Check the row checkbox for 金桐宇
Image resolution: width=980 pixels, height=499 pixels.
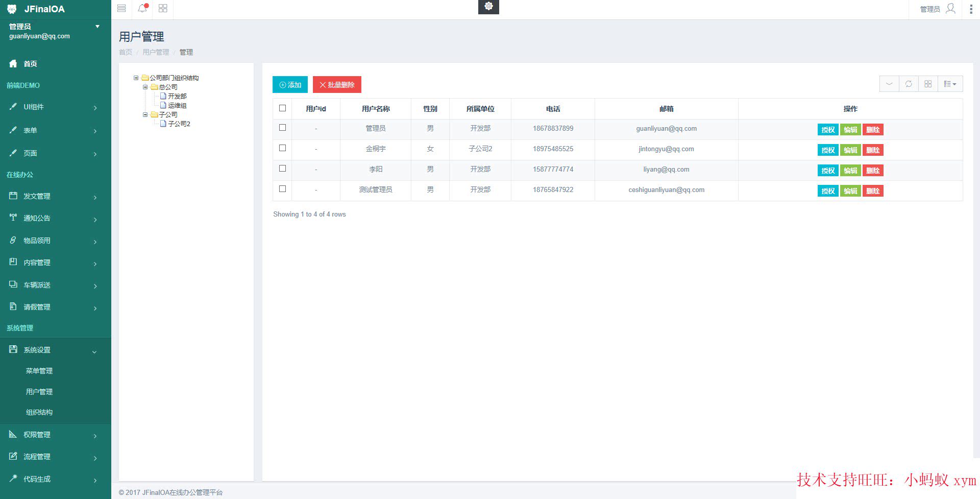click(x=282, y=148)
